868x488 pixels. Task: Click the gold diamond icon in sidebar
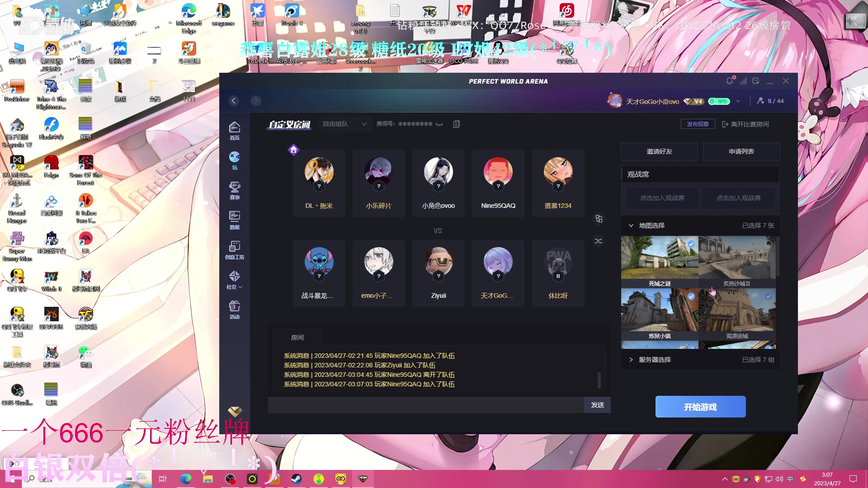pos(235,412)
